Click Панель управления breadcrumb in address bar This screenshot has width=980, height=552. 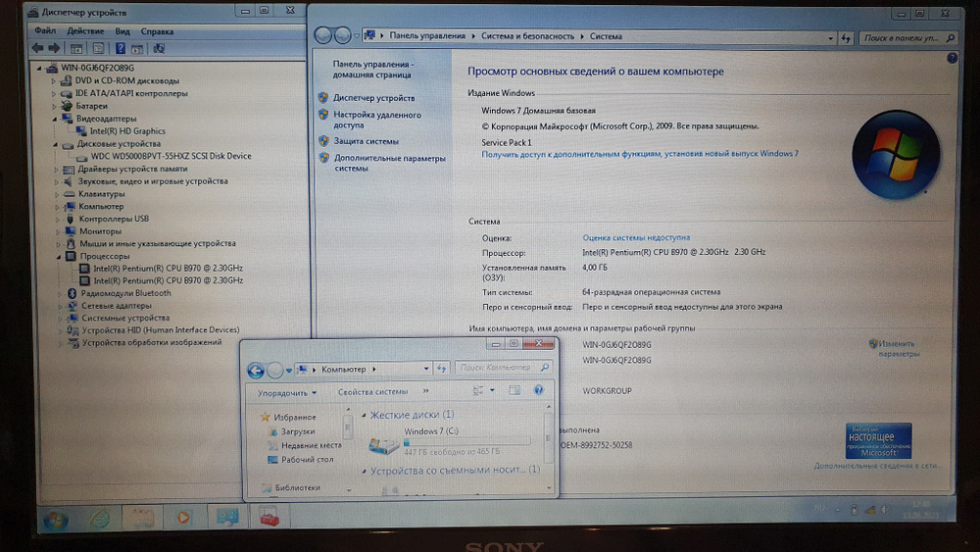pyautogui.click(x=427, y=35)
